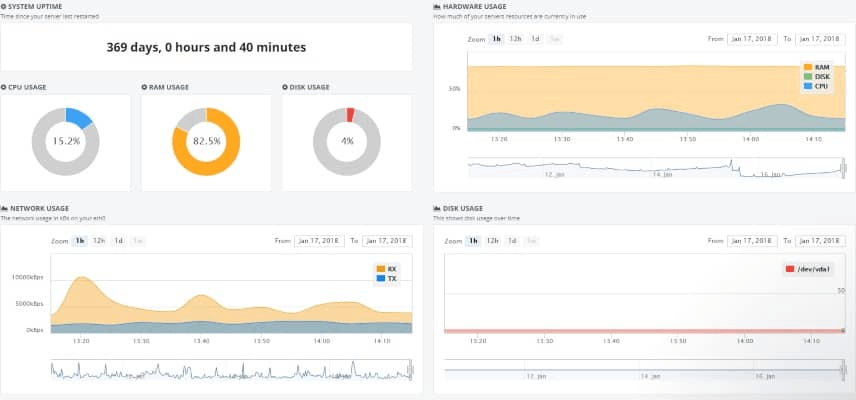Toggle the RAM series in Hardware Usage legend

[817, 67]
